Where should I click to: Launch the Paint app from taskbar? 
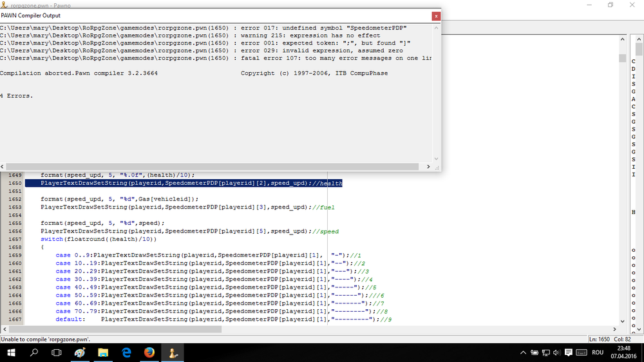click(80, 352)
